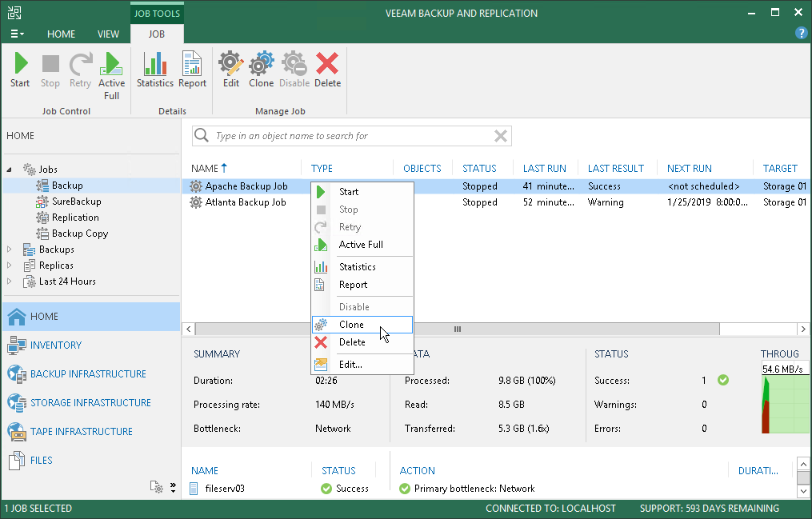Open the INVENTORY navigation view
Viewport: 812px width, 519px height.
pos(91,345)
